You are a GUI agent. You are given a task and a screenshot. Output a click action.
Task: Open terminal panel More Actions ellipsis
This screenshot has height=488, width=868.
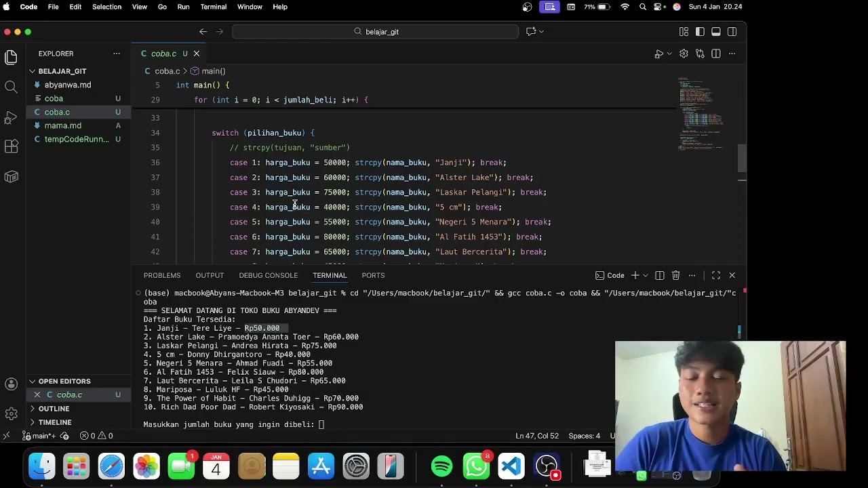point(692,275)
